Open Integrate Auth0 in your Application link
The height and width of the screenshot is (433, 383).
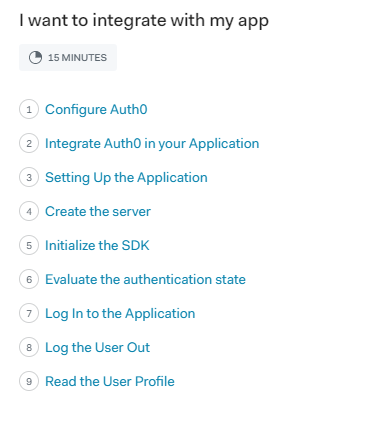[x=152, y=143]
